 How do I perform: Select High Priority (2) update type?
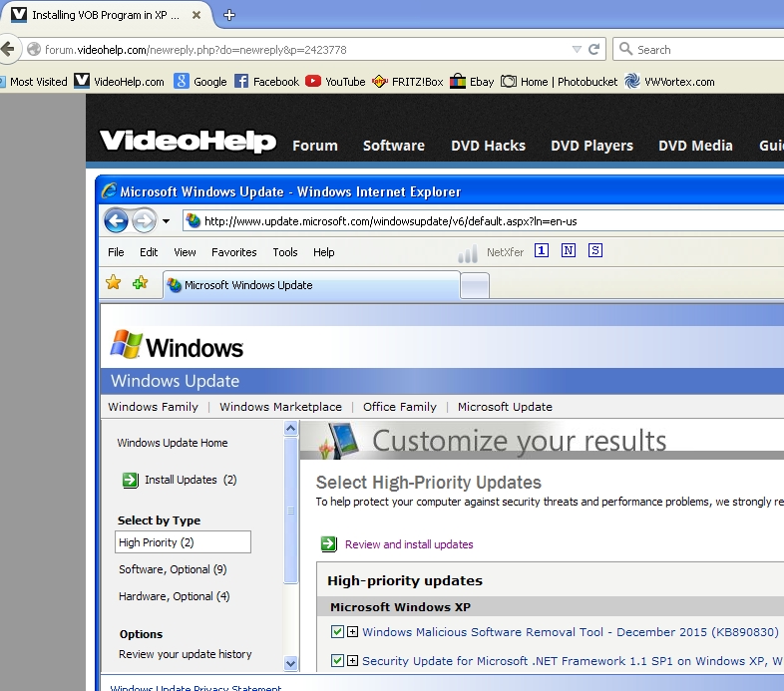click(x=183, y=542)
